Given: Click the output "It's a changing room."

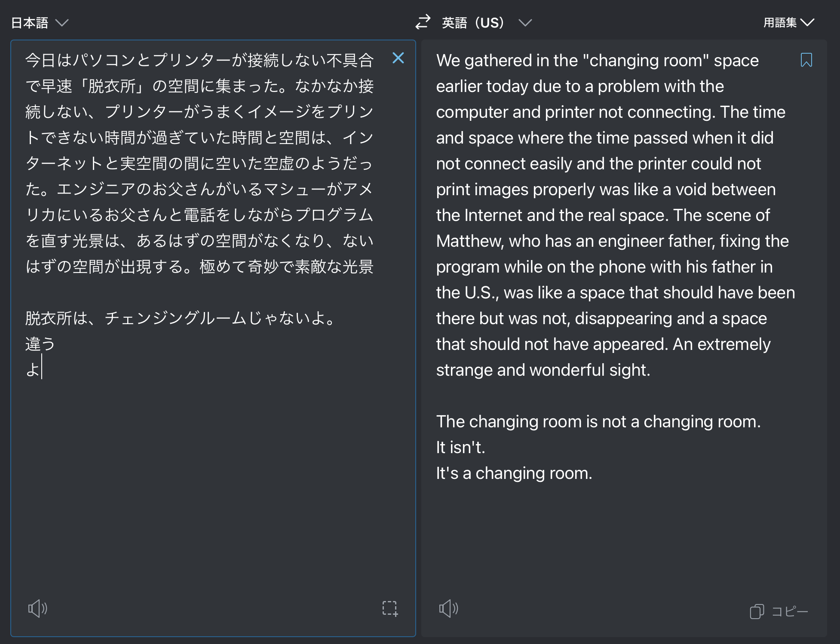Looking at the screenshot, I should 514,473.
